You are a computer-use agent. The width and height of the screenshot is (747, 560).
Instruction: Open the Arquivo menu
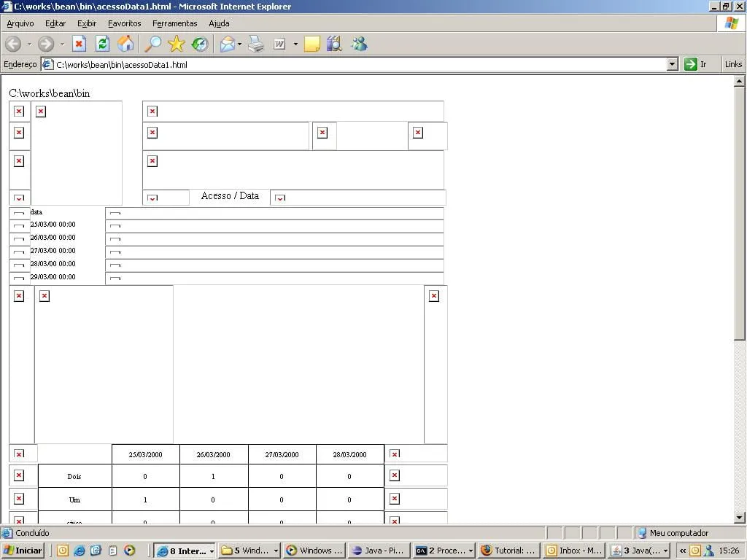[x=20, y=23]
